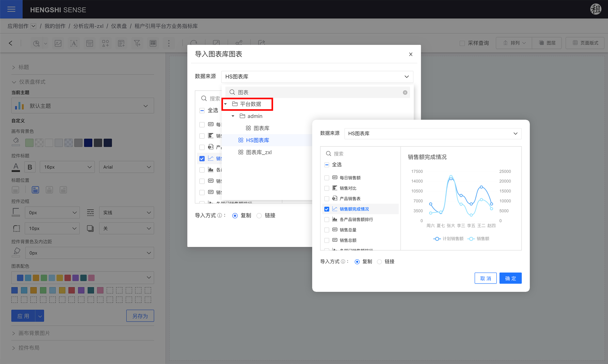The image size is (608, 364).
Task: Click the 取消 button
Action: pos(485,278)
